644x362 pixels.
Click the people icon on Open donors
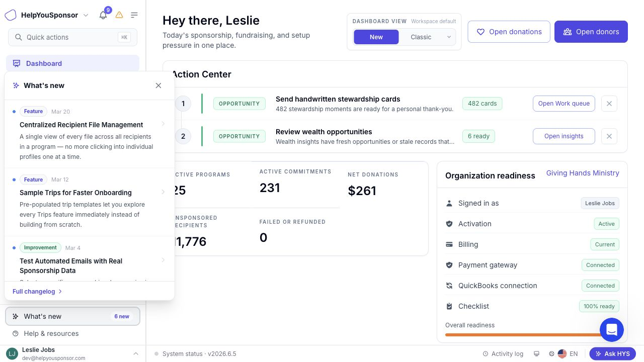point(568,32)
